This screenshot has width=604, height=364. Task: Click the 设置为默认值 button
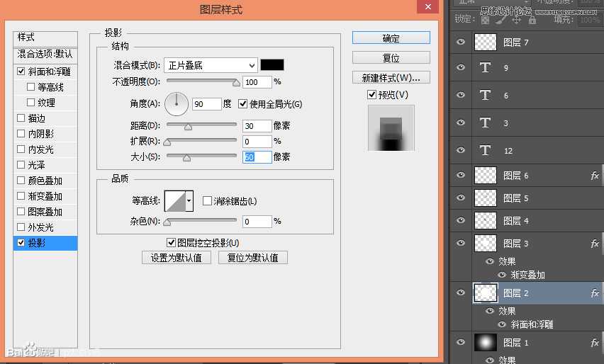point(176,257)
